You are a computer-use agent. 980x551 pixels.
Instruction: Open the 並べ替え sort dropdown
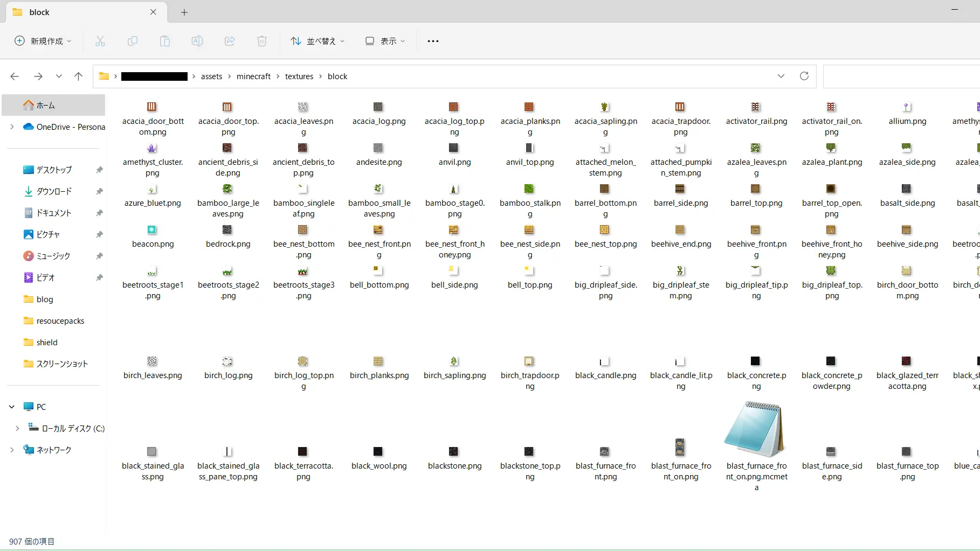click(x=318, y=41)
